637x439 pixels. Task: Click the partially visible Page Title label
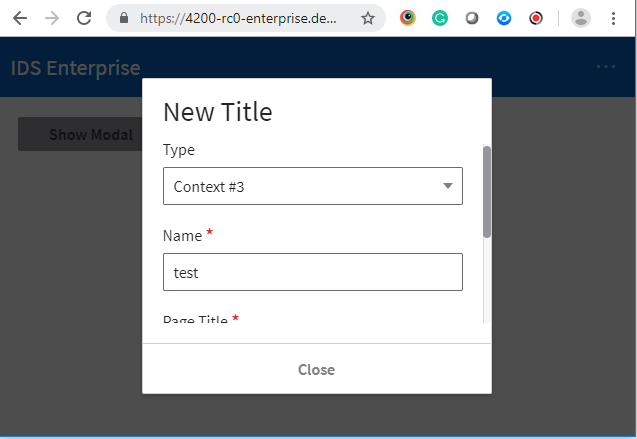tap(195, 319)
